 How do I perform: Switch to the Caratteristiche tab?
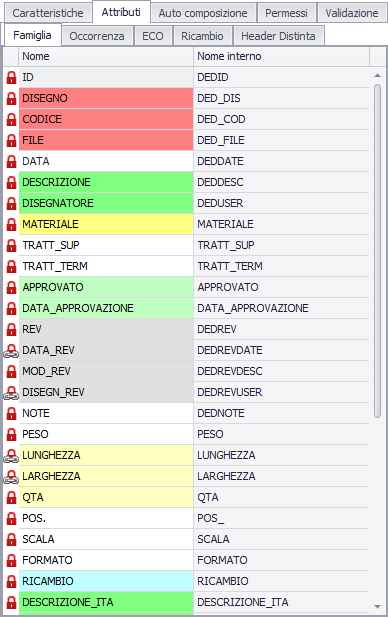(x=48, y=13)
